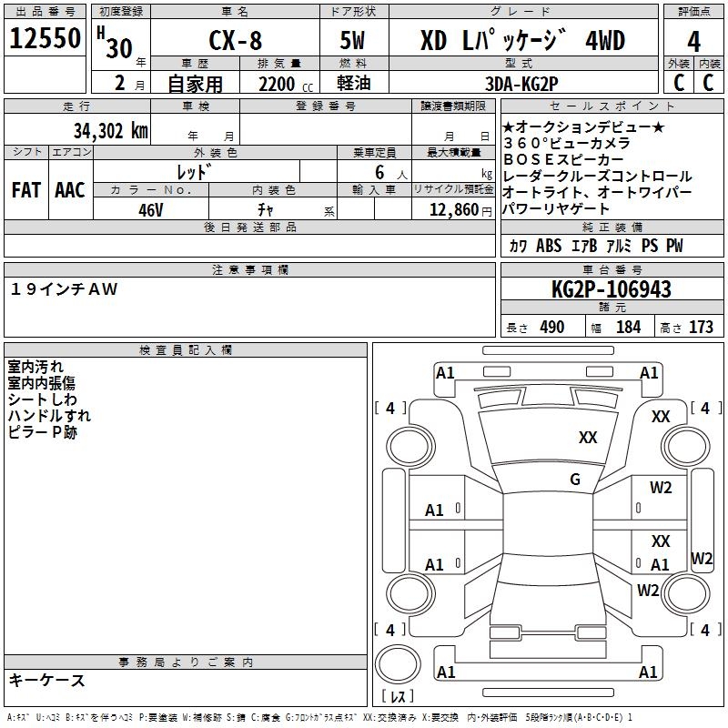
Task: Click the displacement value 2200 cc
Action: [286, 84]
